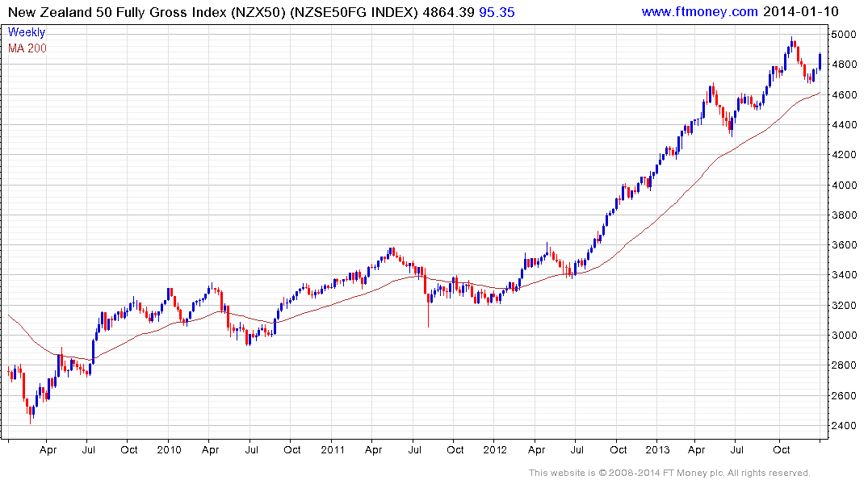The width and height of the screenshot is (868, 484).
Task: Open the www.ftmoney.com link
Action: pos(700,11)
